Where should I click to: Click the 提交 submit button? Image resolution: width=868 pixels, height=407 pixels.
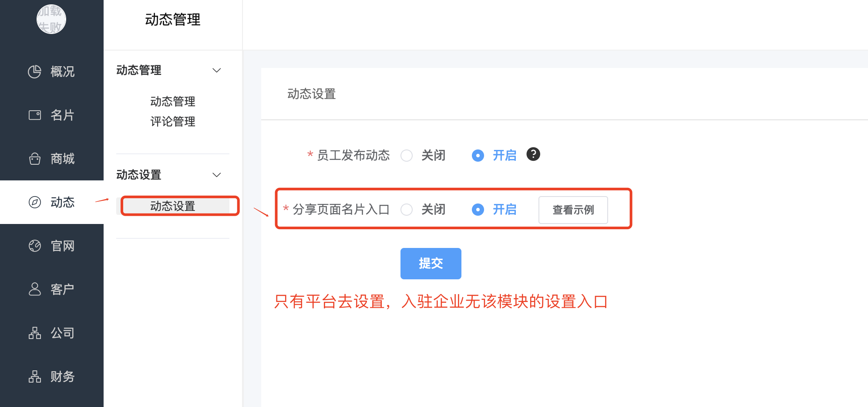coord(431,263)
